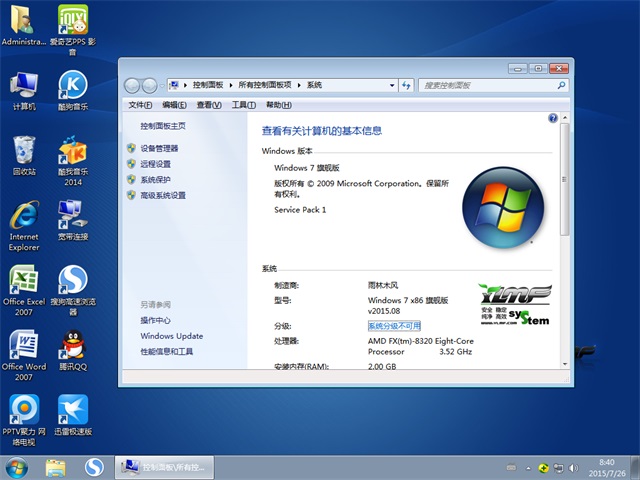640x480 pixels.
Task: Open the recent pages dropdown arrow
Action: click(162, 86)
